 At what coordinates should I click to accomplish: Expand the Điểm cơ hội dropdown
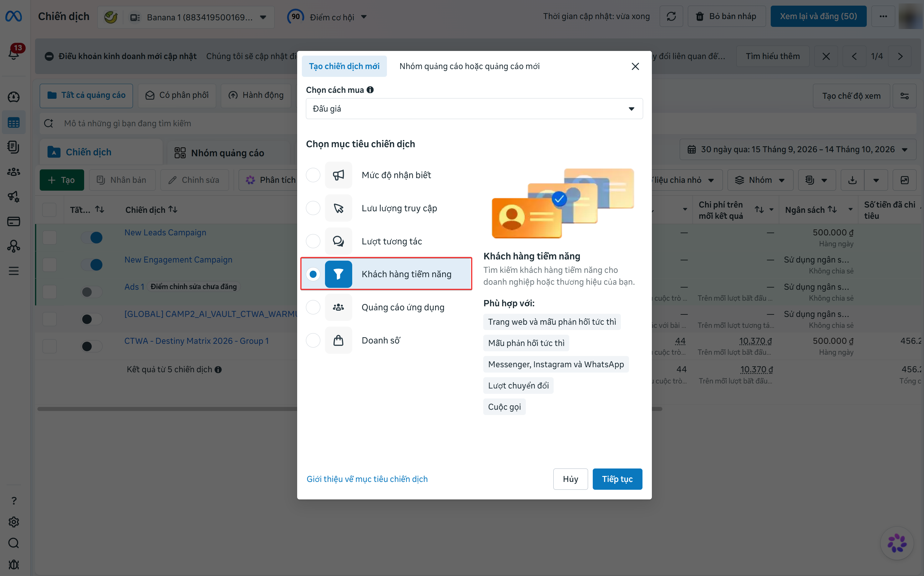coord(364,17)
